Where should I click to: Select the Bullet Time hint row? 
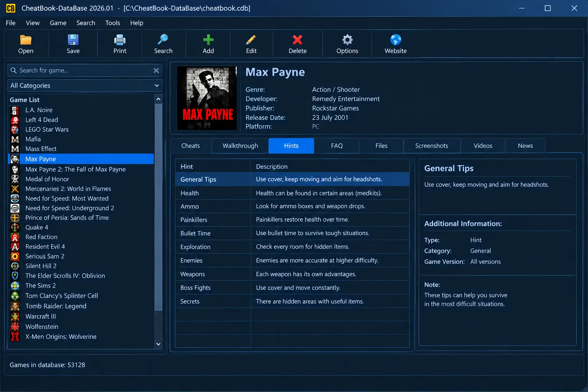pyautogui.click(x=292, y=233)
